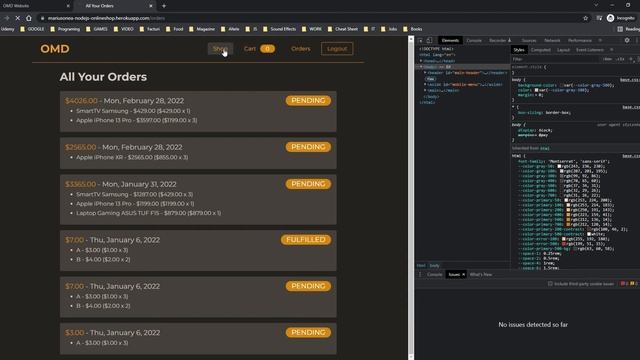
Task: Go to the Shop page
Action: [220, 49]
